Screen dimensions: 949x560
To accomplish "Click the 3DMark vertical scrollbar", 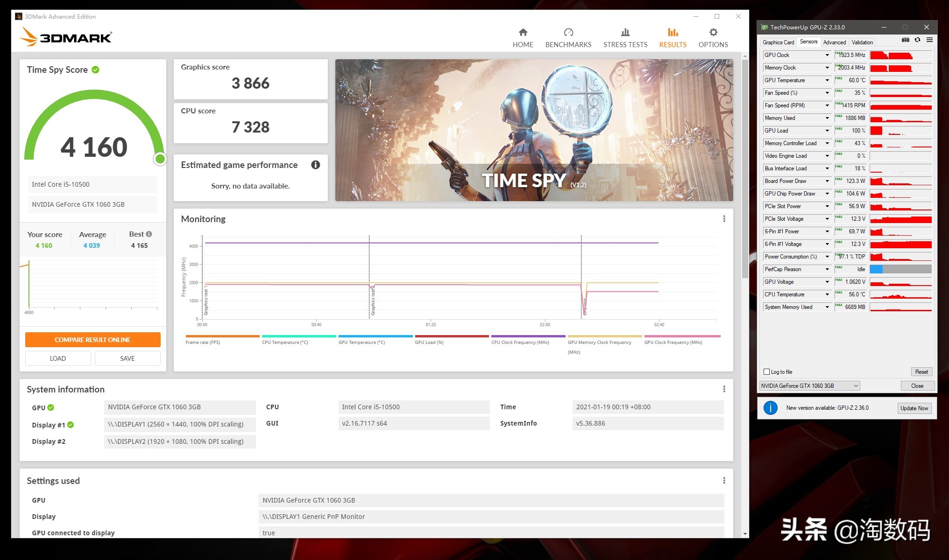I will pyautogui.click(x=744, y=168).
